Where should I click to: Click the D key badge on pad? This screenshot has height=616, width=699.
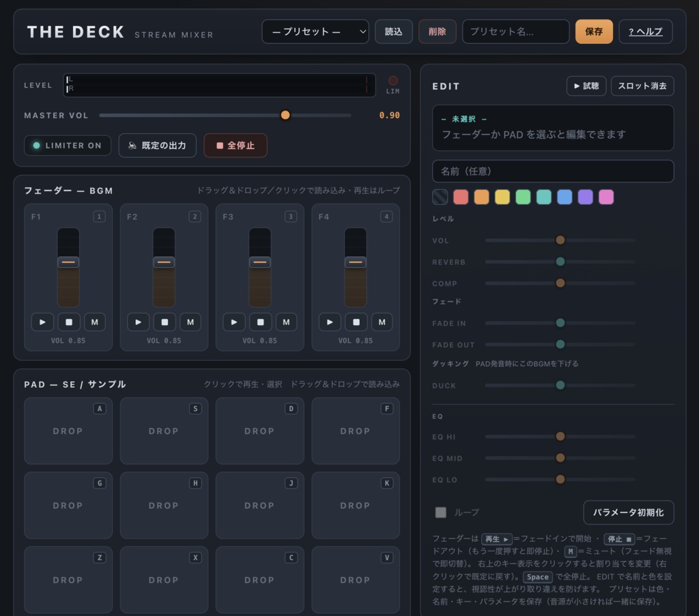point(291,408)
